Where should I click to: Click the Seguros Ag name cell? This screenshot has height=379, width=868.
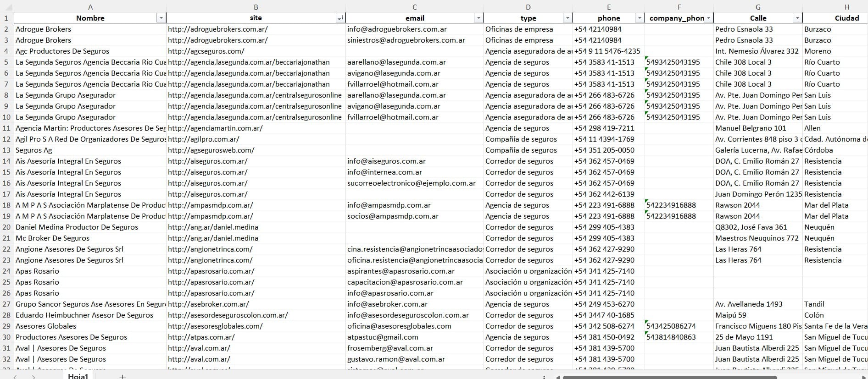[x=90, y=150]
